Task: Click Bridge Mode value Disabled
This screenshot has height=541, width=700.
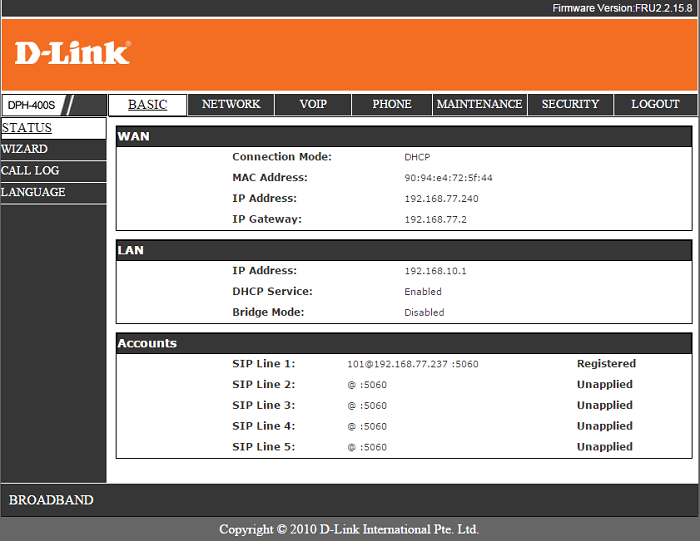Action: point(424,312)
